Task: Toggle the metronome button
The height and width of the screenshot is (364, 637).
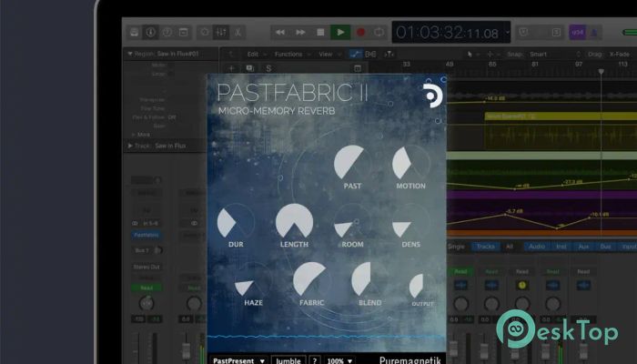Action: point(594,33)
